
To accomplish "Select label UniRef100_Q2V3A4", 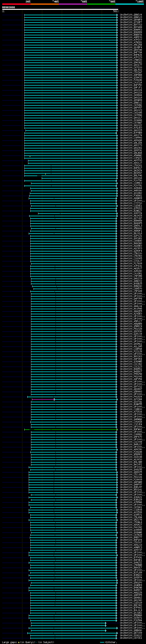I will coord(131,399).
